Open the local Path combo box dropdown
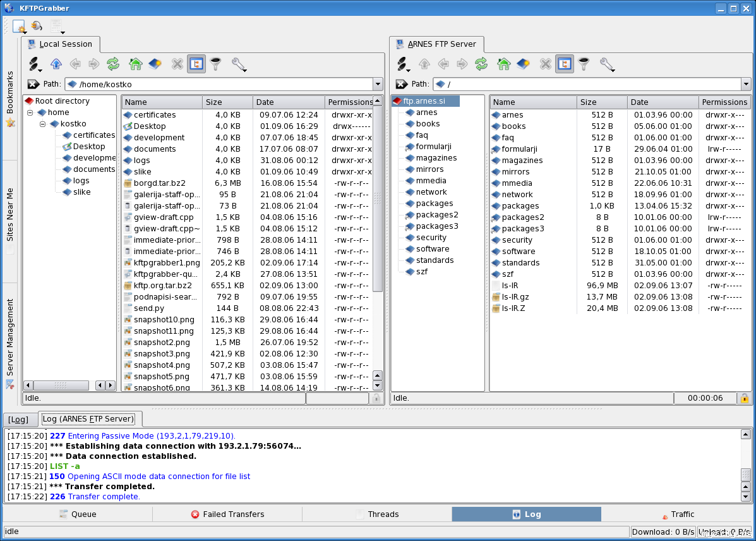The image size is (756, 541). point(378,84)
